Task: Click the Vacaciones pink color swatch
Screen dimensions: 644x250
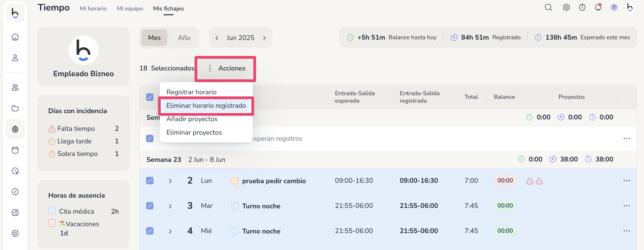Action: tap(52, 223)
